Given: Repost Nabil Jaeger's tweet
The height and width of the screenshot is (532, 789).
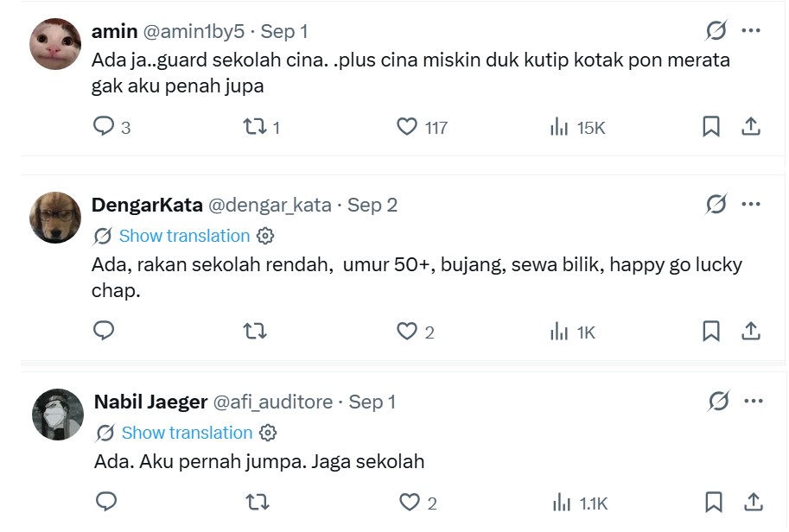Looking at the screenshot, I should coord(258,502).
